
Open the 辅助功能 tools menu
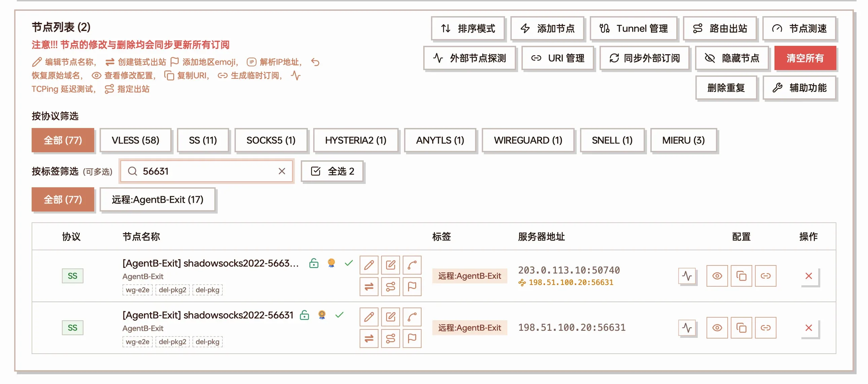coord(799,88)
